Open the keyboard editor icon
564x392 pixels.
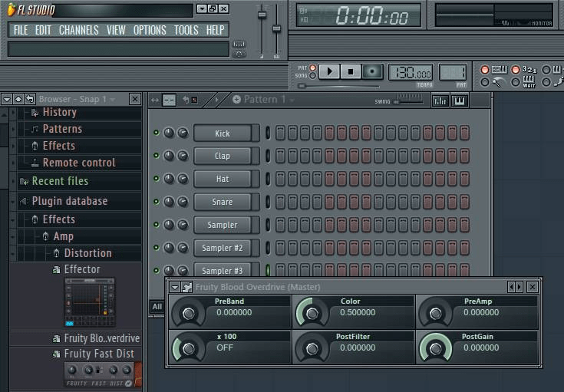(x=460, y=100)
